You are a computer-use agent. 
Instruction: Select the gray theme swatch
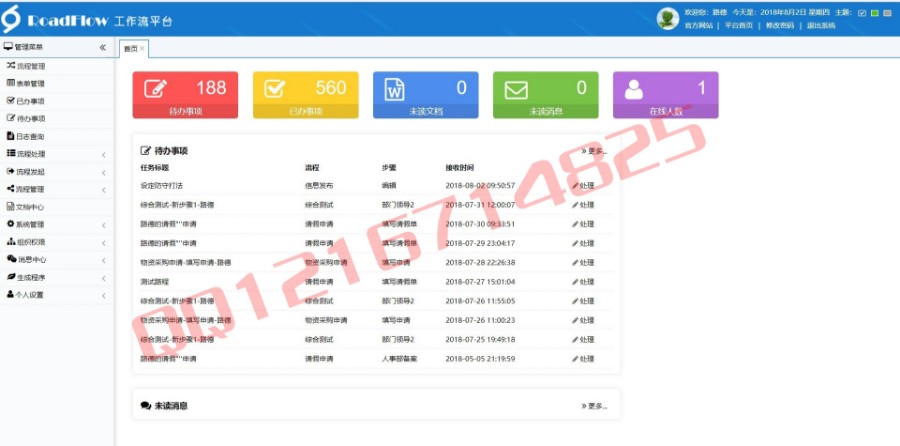[886, 13]
